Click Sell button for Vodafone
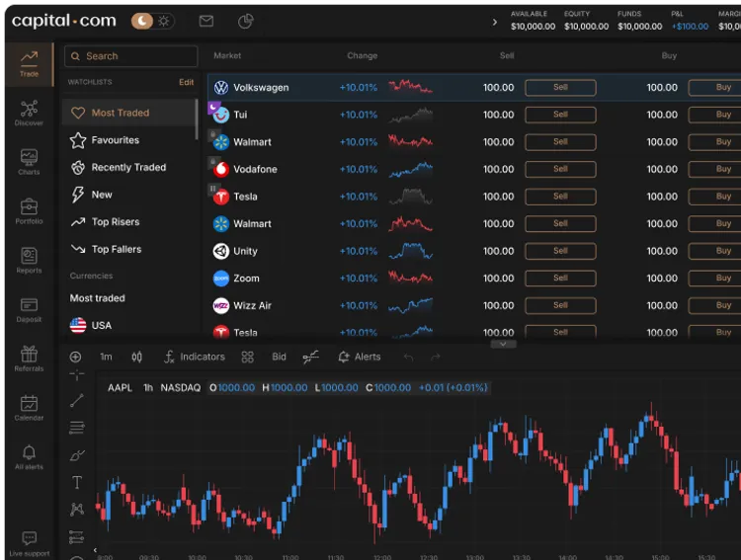 pos(560,169)
